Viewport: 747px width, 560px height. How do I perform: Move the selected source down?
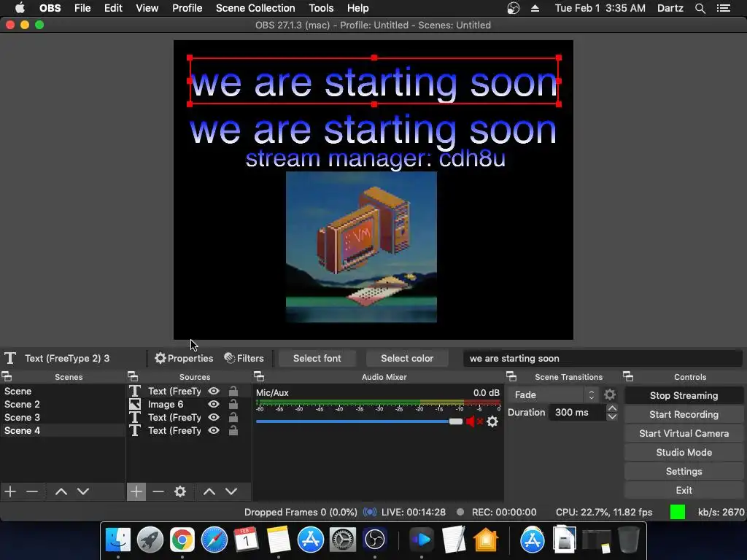[231, 491]
